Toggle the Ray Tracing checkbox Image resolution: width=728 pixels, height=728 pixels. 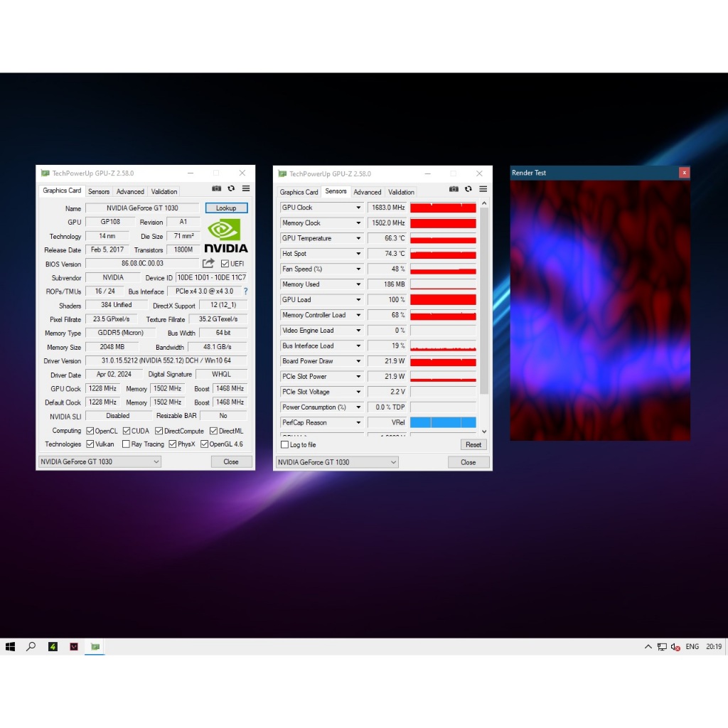tap(127, 444)
